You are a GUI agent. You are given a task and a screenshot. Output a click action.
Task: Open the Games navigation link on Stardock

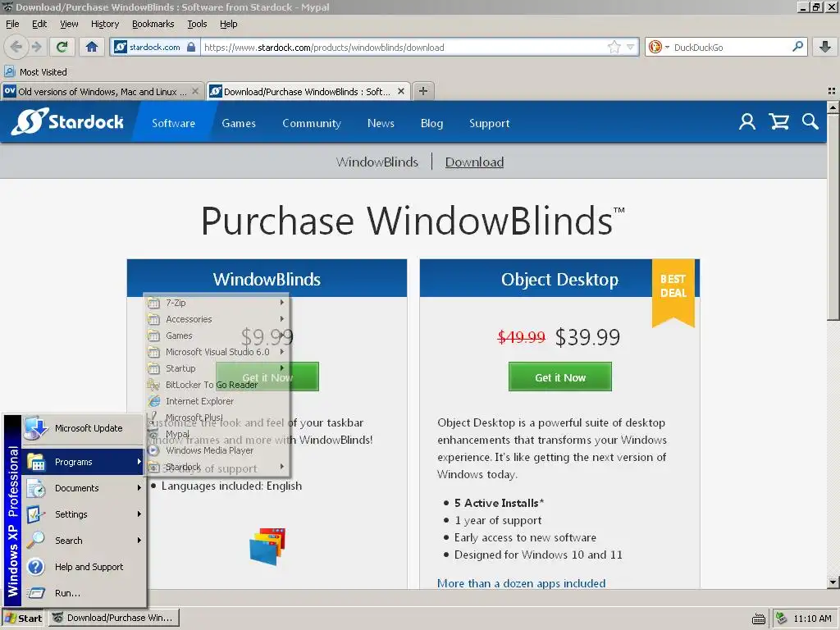pos(239,123)
